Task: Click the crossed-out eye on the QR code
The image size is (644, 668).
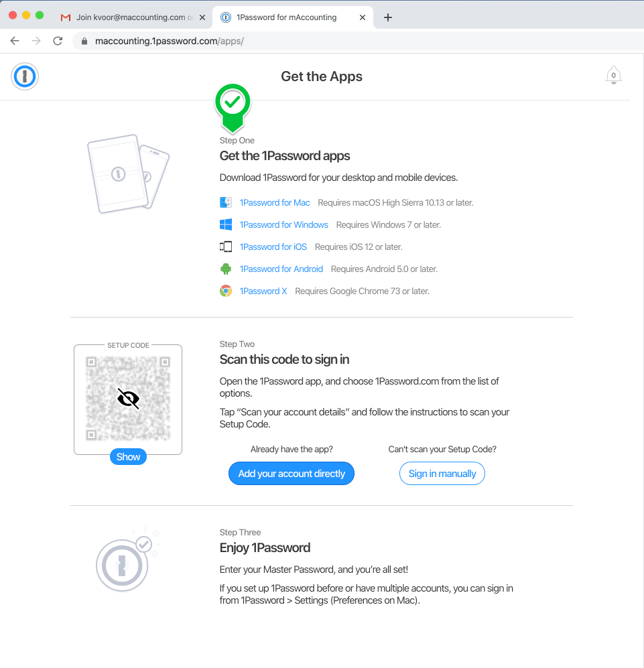Action: click(x=128, y=399)
